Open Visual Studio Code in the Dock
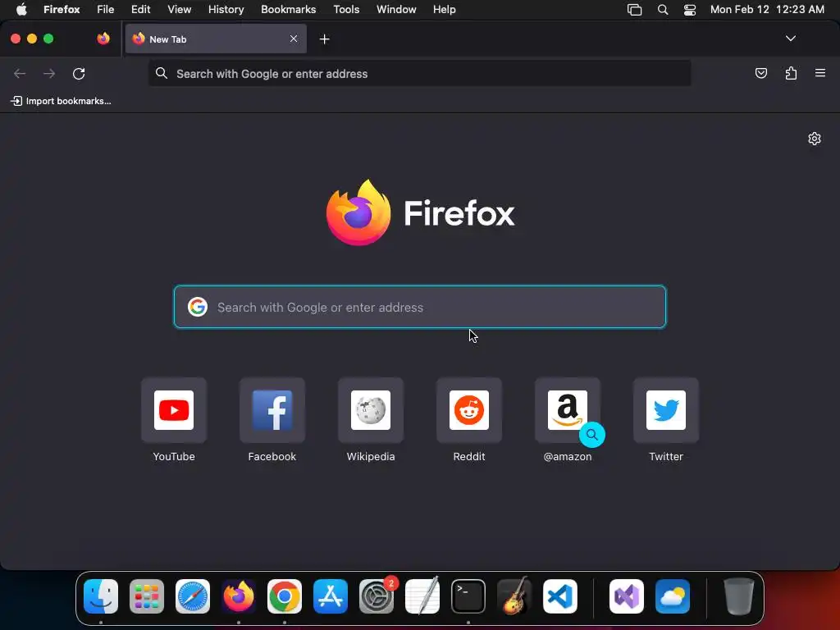Screen dimensions: 840x630 coord(560,596)
